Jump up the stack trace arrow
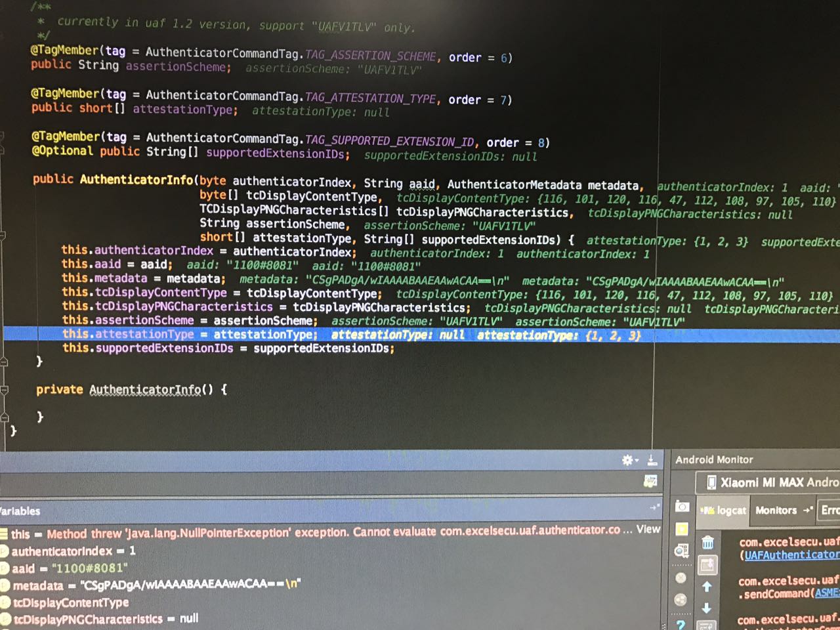 point(707,587)
